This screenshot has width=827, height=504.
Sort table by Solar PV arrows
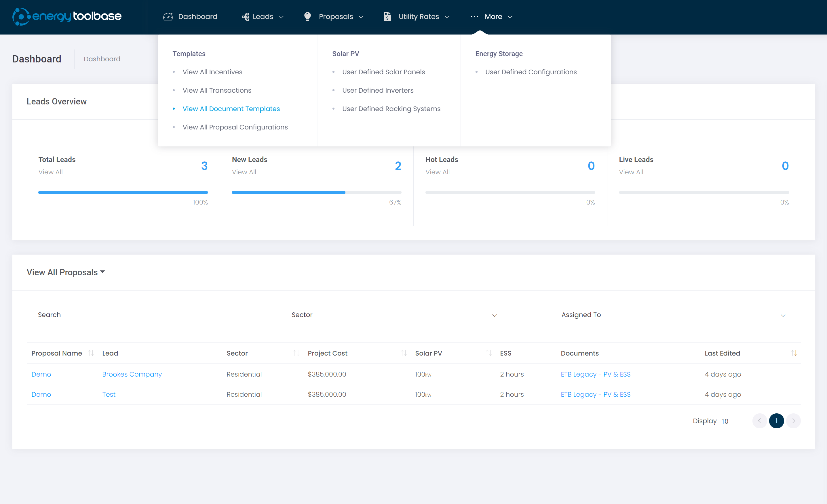click(x=488, y=353)
